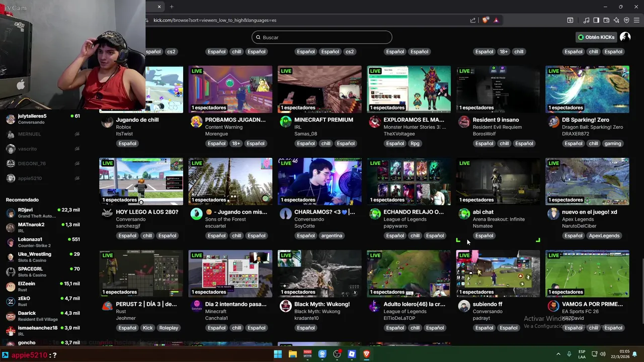Click the share page icon in address bar
644x362 pixels.
[473, 20]
